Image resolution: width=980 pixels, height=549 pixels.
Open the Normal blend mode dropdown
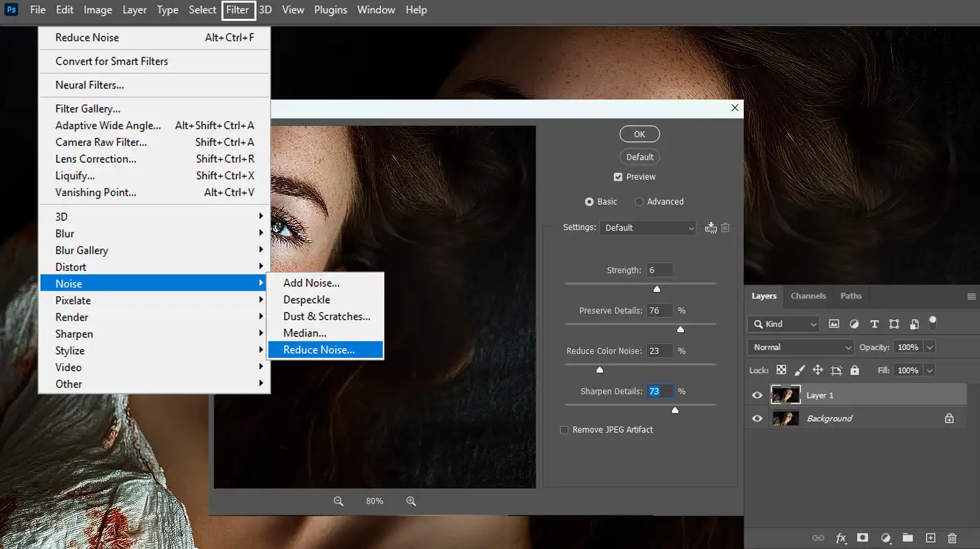click(800, 347)
